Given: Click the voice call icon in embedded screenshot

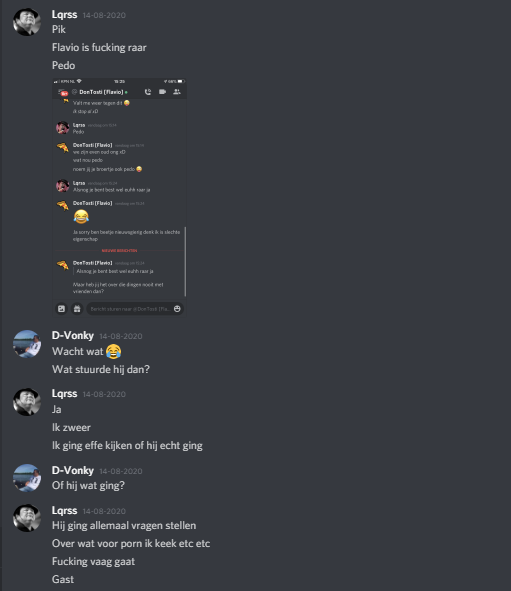Looking at the screenshot, I should tap(148, 92).
